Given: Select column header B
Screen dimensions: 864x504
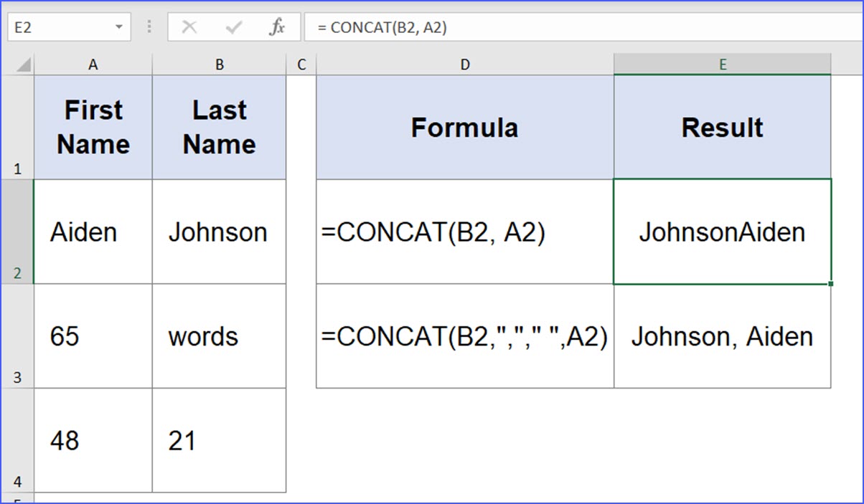Looking at the screenshot, I should 218,64.
